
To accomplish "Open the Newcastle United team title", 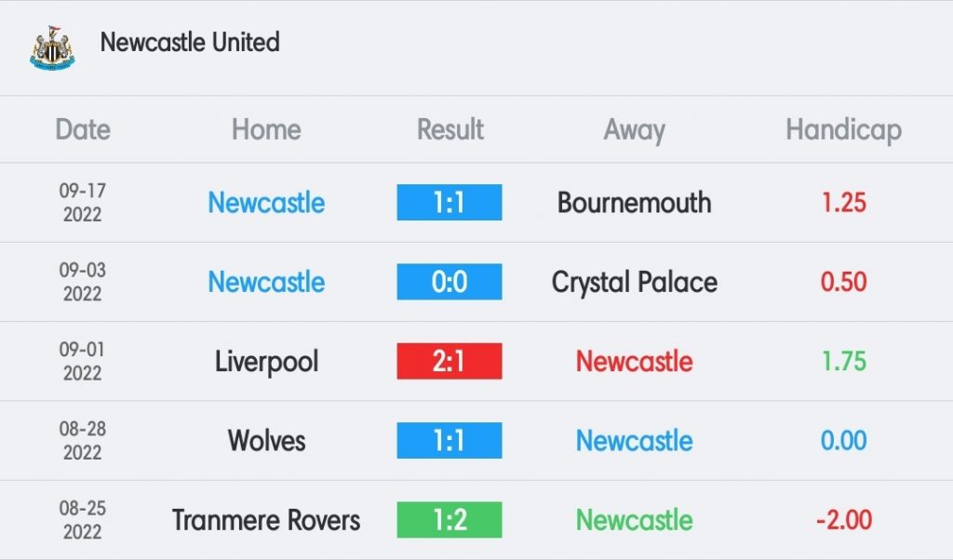I will point(190,43).
